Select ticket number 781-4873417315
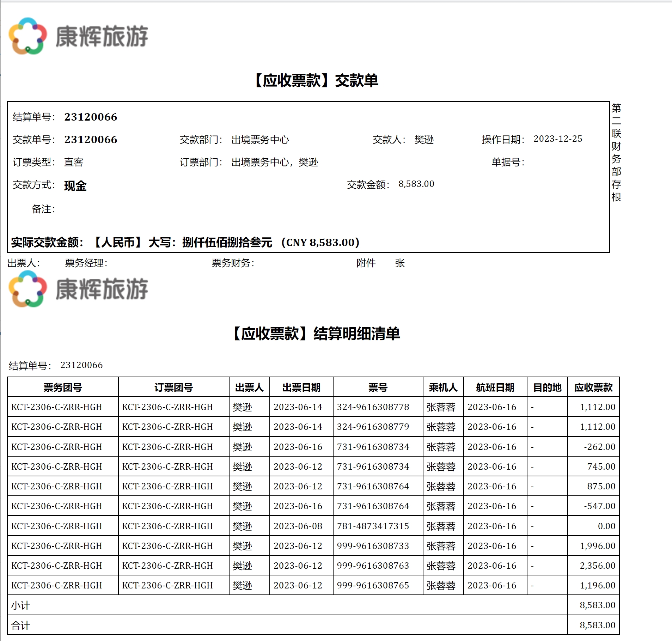The height and width of the screenshot is (641, 672). (x=373, y=526)
